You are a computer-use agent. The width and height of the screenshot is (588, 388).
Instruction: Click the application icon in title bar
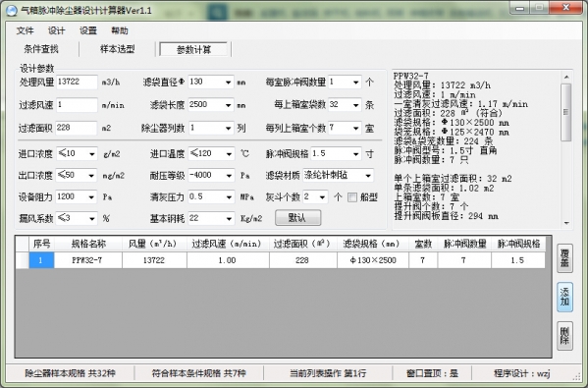coord(12,11)
